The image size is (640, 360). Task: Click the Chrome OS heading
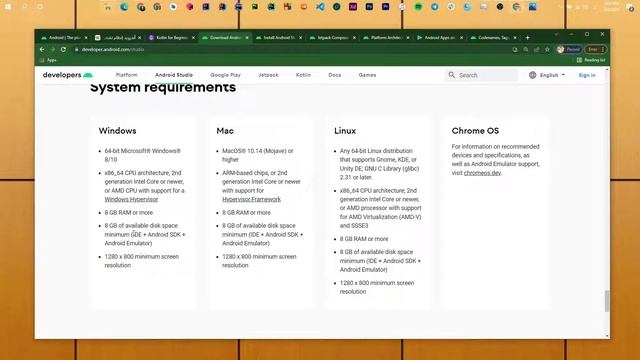click(475, 131)
